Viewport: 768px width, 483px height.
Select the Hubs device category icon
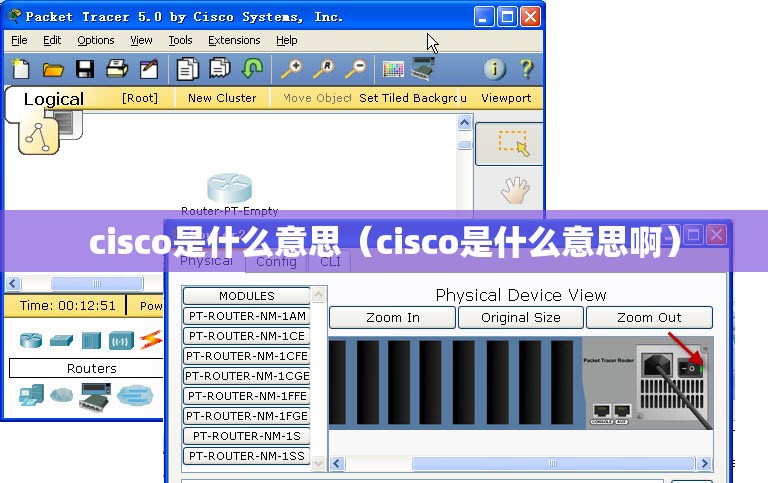pos(91,340)
